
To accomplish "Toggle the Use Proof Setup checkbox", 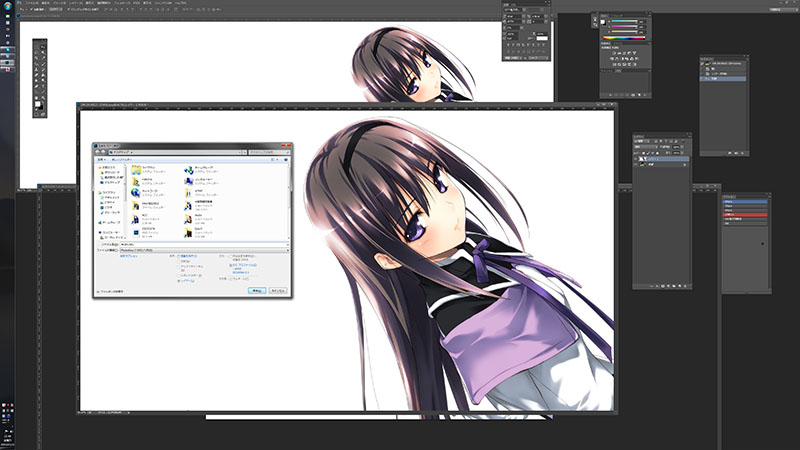I will click(231, 256).
